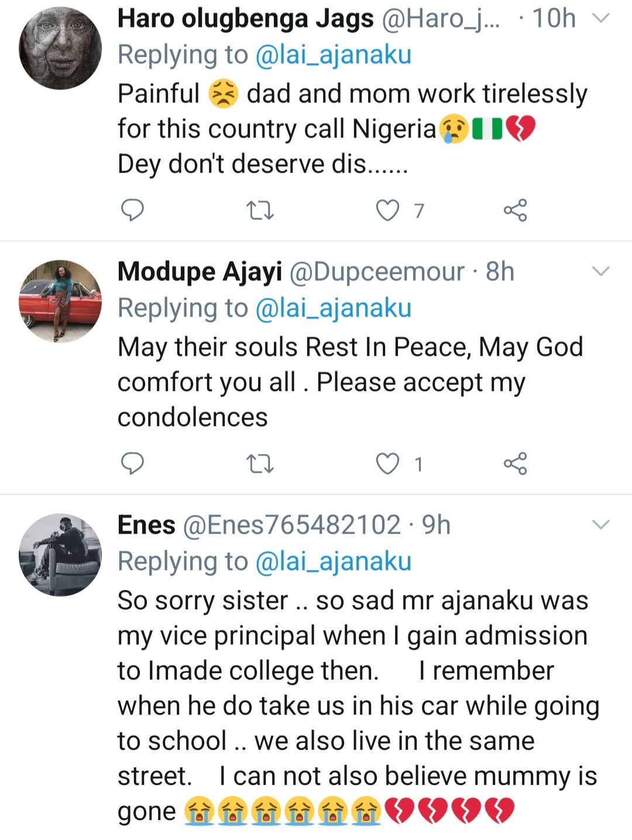Like Haro olugbenga Jags' tweet
The height and width of the screenshot is (840, 632).
[387, 211]
